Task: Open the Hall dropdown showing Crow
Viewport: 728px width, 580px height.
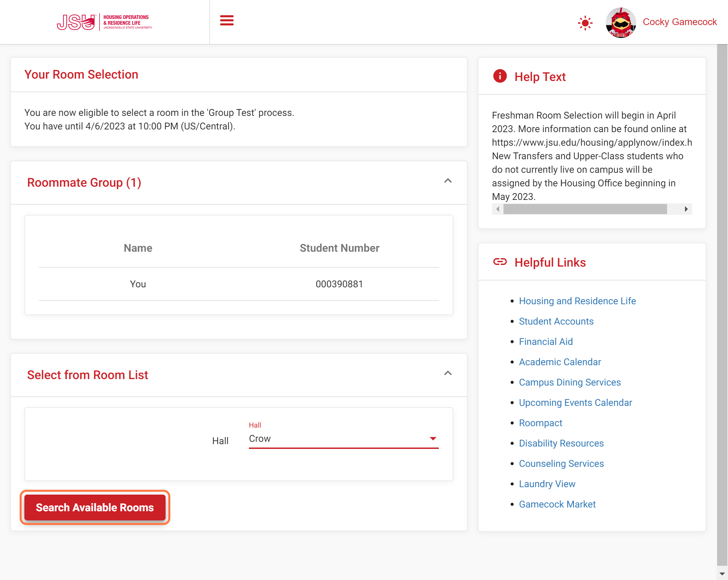Action: click(344, 439)
